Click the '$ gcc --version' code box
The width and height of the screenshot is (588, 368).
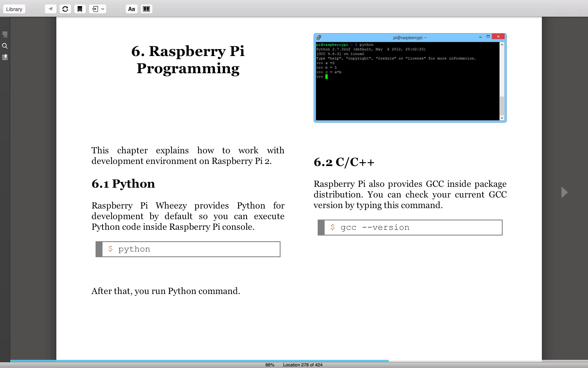(x=410, y=227)
